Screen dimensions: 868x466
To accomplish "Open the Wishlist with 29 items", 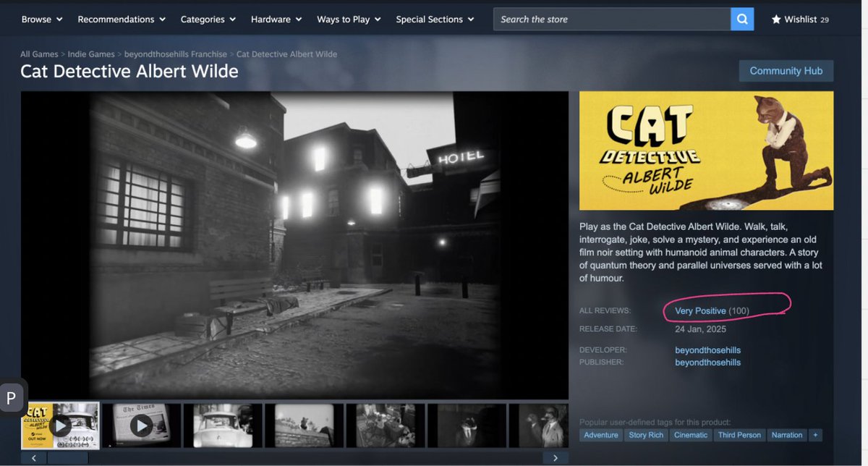I will click(x=800, y=20).
